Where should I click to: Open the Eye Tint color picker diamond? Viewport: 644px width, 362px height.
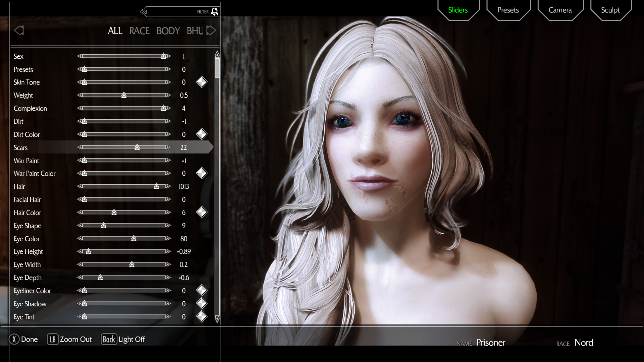202,316
